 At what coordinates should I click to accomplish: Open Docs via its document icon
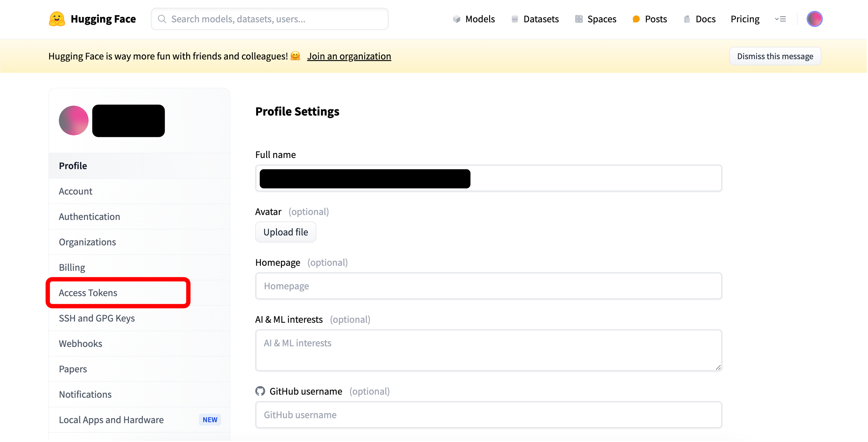687,19
